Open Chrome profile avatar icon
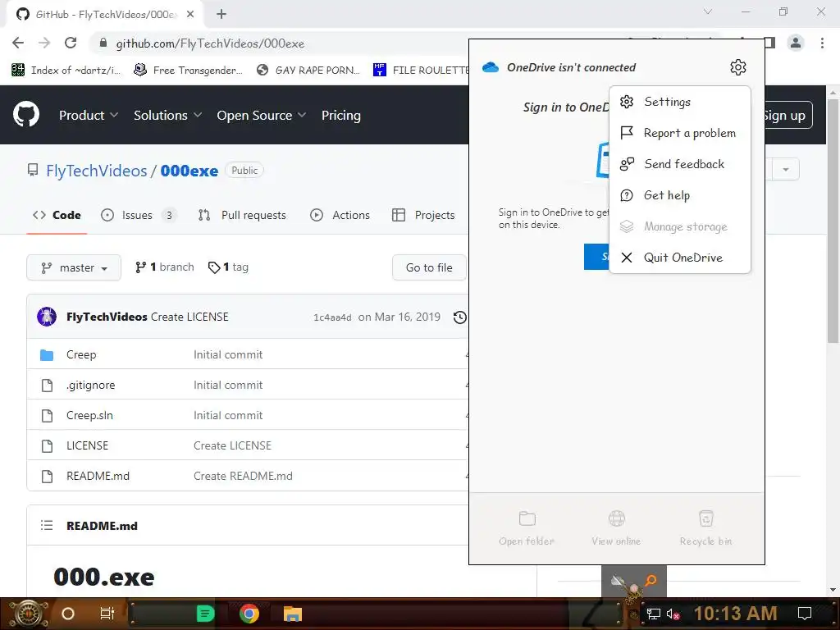This screenshot has height=630, width=840. [796, 43]
